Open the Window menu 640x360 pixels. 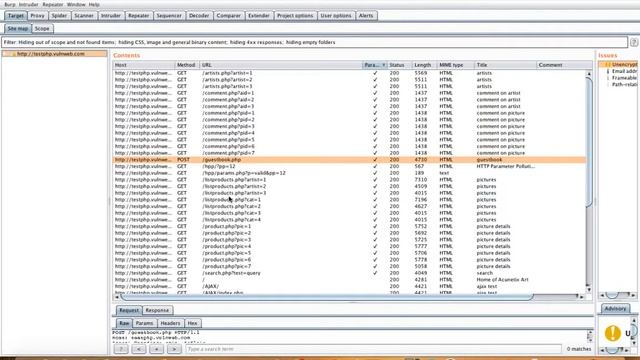click(76, 4)
